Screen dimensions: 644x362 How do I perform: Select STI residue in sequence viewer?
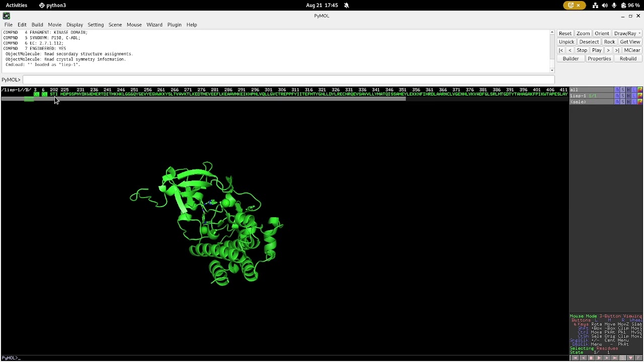click(x=54, y=95)
